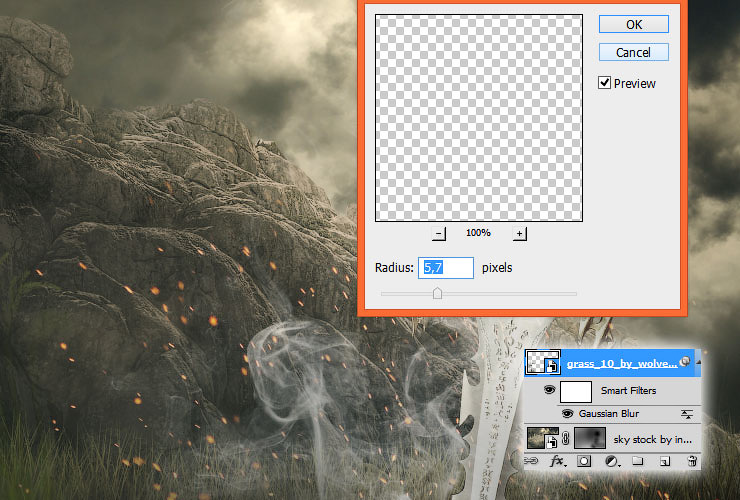Confirm the blur with OK
This screenshot has height=500, width=740.
click(x=634, y=24)
